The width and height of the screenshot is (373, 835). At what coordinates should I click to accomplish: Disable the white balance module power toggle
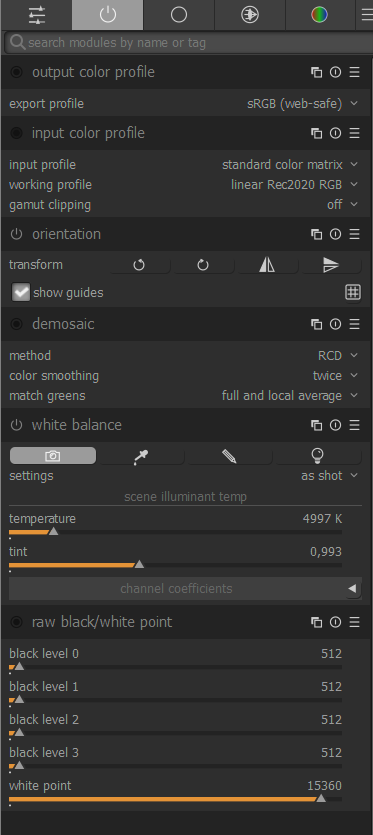17,425
